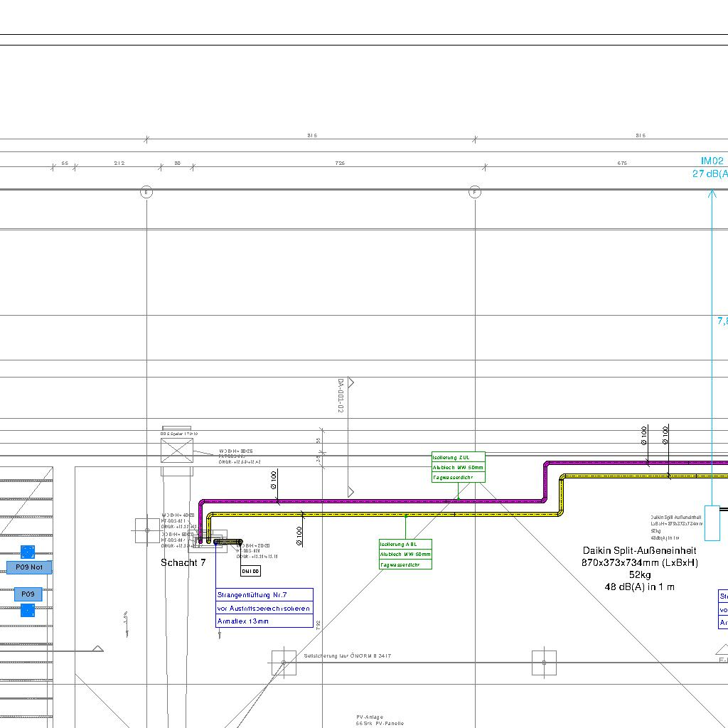
Task: Select the anchor point symbol left of Seilsicherung text
Action: [x=284, y=663]
